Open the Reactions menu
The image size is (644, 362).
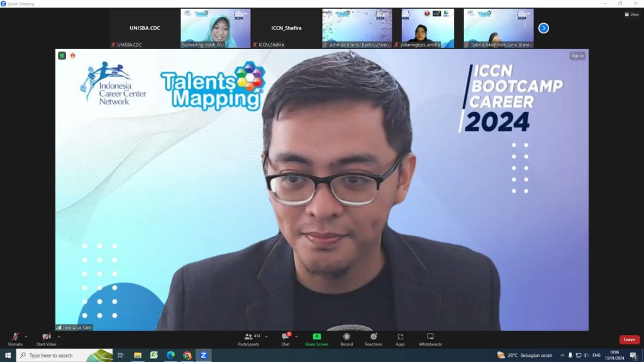coord(373,338)
